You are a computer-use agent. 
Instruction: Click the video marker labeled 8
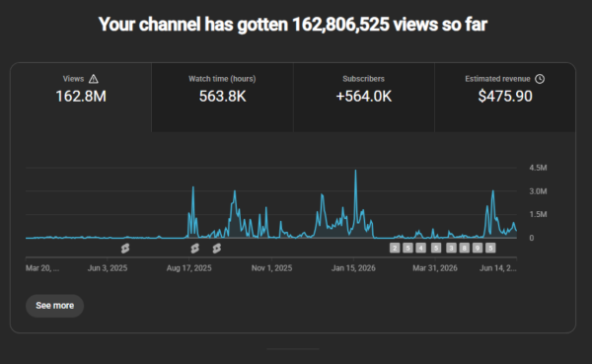(465, 248)
